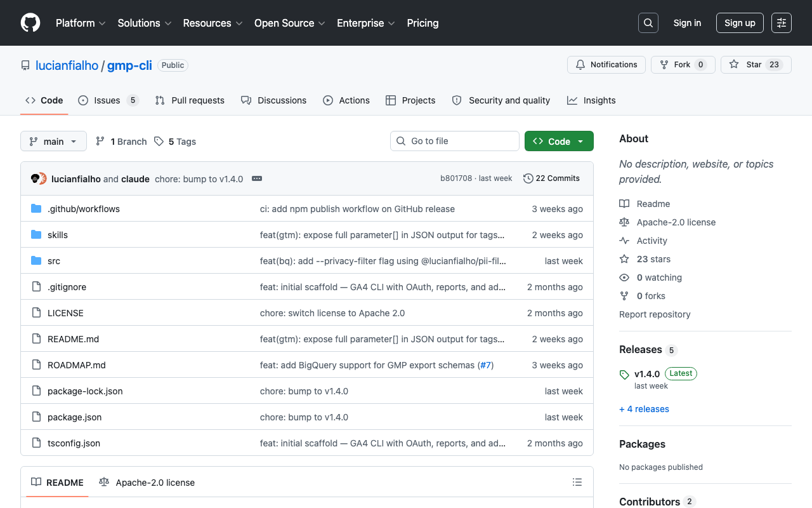Screen dimensions: 812x508
Task: Open the Discussions tab
Action: point(273,100)
